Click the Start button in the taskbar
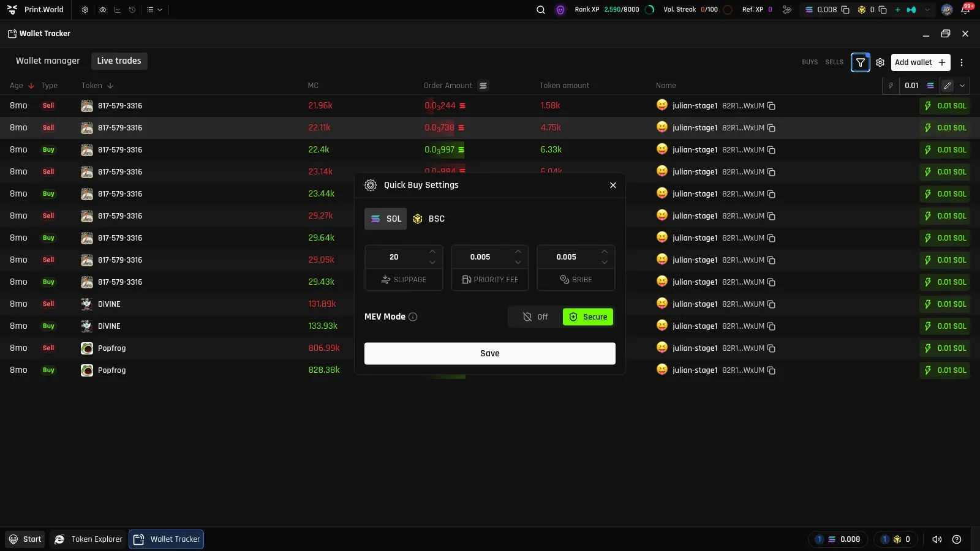Screen dimensions: 980x551 pyautogui.click(x=25, y=539)
